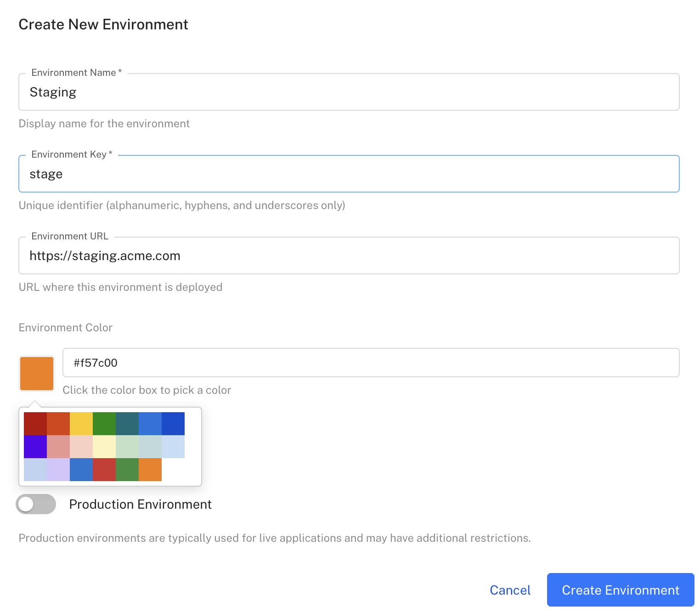Pick the pale teal-gray palette swatch
The height and width of the screenshot is (613, 700).
150,447
